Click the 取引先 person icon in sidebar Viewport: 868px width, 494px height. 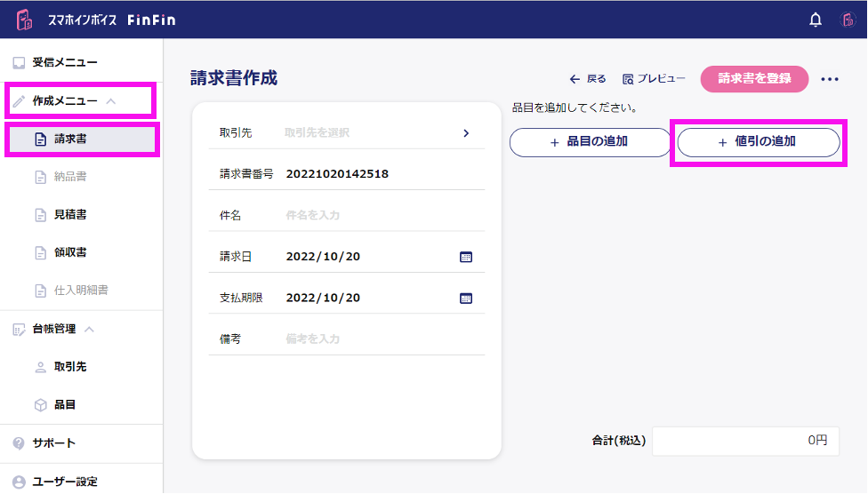40,367
